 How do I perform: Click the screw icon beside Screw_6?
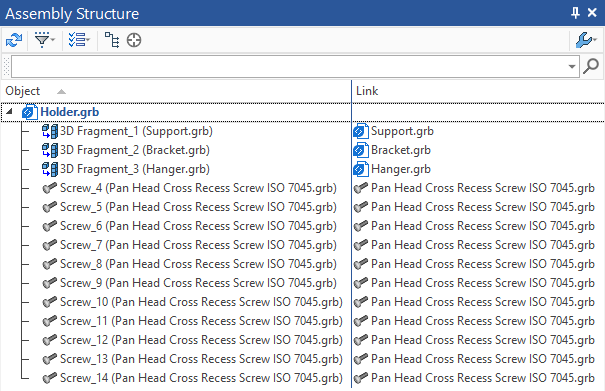[50, 226]
